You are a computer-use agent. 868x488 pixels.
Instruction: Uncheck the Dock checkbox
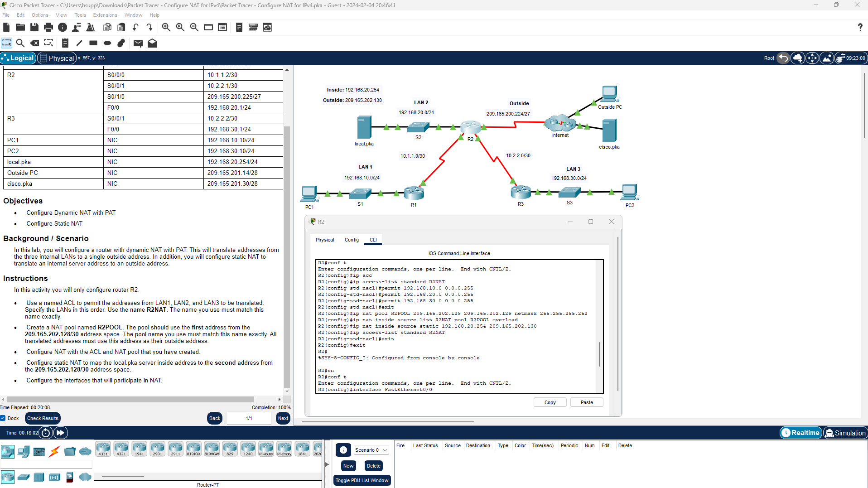(x=3, y=418)
